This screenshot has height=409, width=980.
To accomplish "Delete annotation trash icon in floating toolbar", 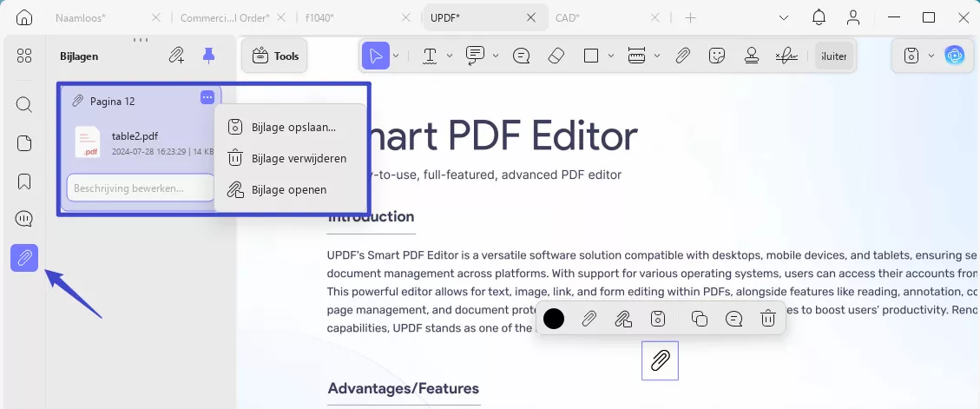I will click(x=768, y=319).
